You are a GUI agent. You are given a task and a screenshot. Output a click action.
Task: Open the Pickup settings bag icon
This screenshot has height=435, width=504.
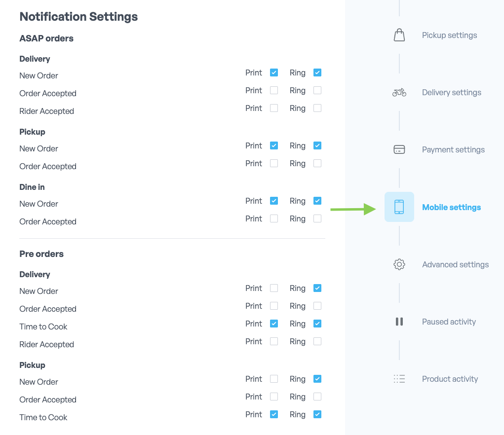pos(399,35)
